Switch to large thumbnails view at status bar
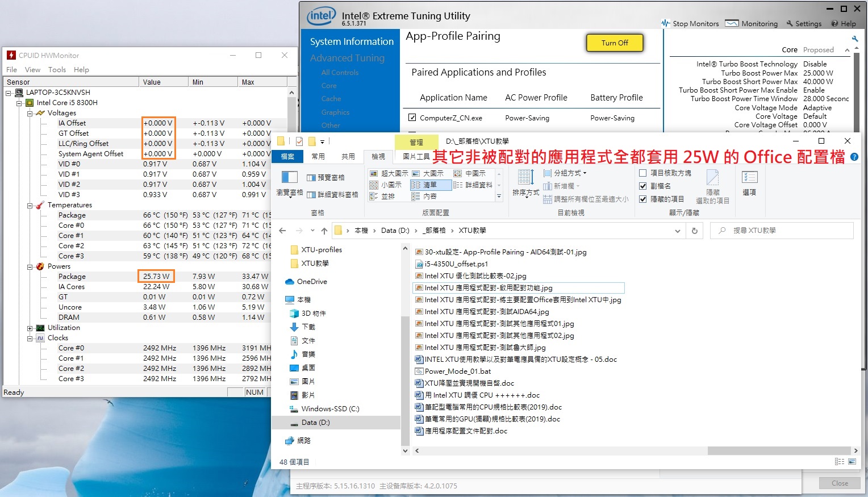This screenshot has height=497, width=868. [x=852, y=462]
